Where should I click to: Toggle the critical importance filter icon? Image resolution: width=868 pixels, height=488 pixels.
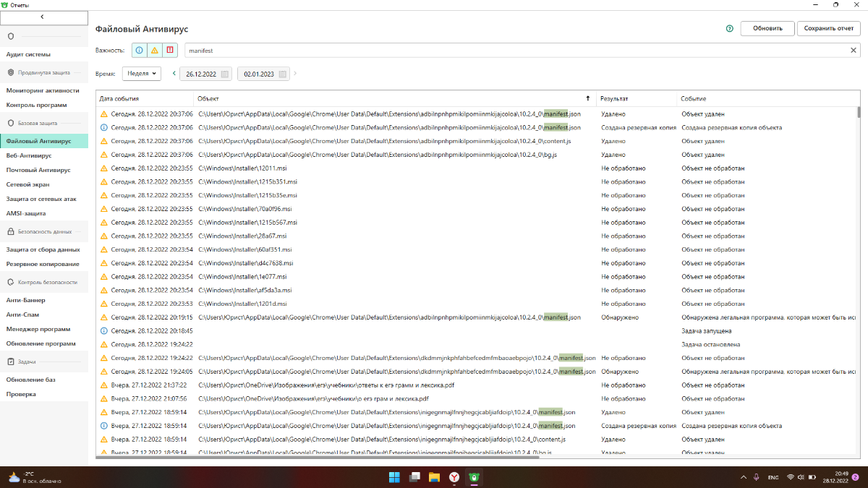pos(170,51)
